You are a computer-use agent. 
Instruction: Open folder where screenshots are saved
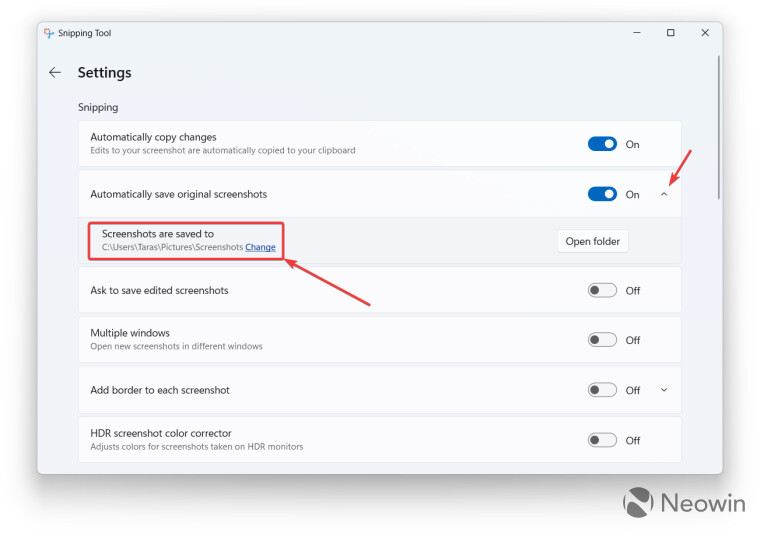[592, 241]
